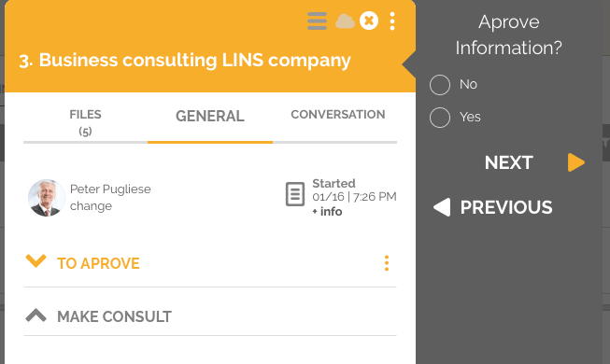Image resolution: width=610 pixels, height=364 pixels.
Task: Open the orange dots menu for To Aprove
Action: [387, 263]
